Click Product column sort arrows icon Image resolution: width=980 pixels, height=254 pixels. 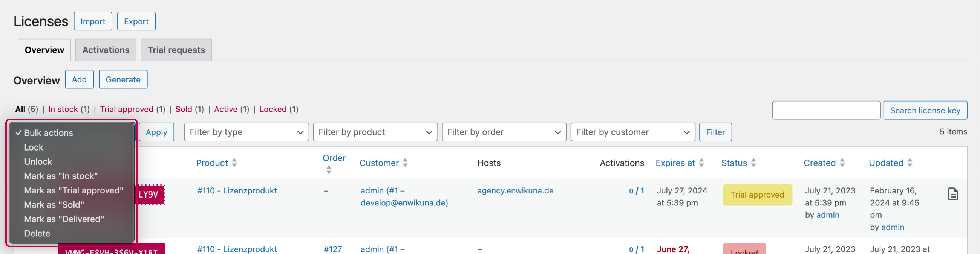[x=234, y=163]
